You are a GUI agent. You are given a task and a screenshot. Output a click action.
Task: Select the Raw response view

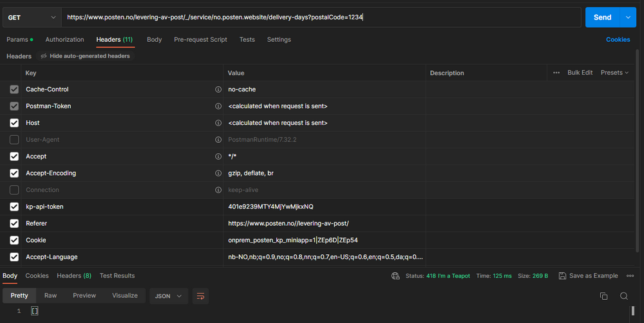pos(50,295)
